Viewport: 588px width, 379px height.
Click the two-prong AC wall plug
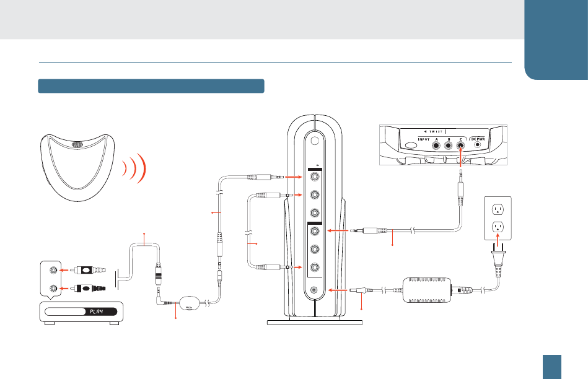pyautogui.click(x=498, y=259)
